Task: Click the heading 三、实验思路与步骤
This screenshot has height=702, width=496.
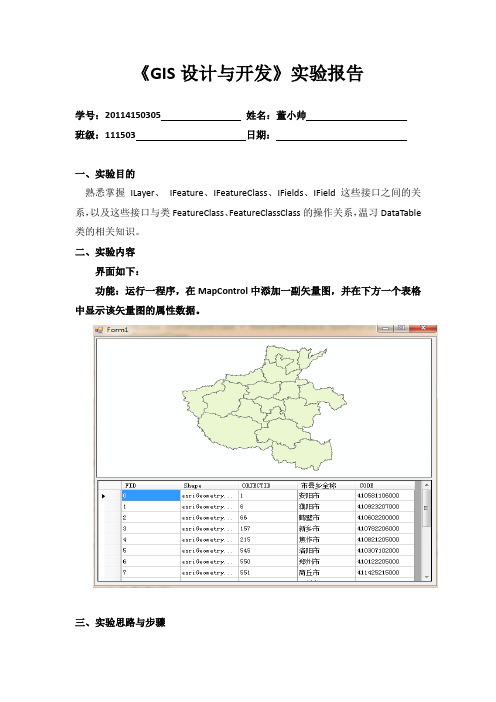Action: (x=120, y=622)
